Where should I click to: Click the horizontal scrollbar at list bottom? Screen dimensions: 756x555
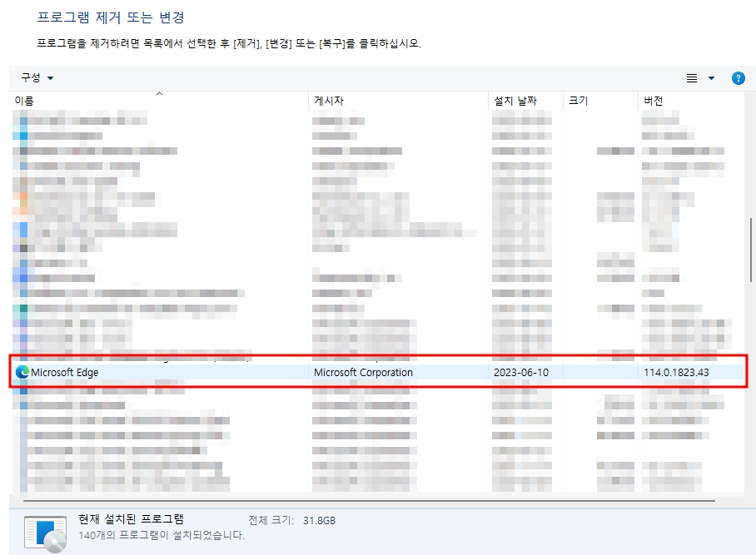[369, 501]
